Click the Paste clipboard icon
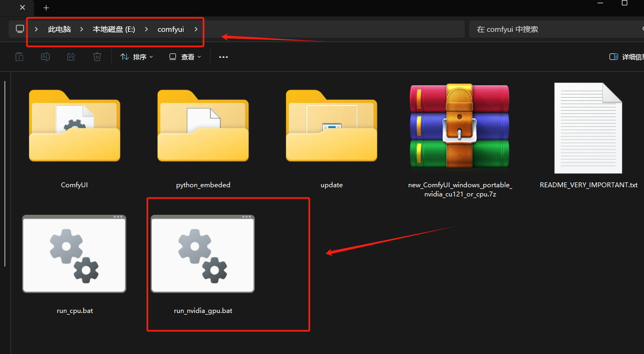644x354 pixels. [x=19, y=57]
